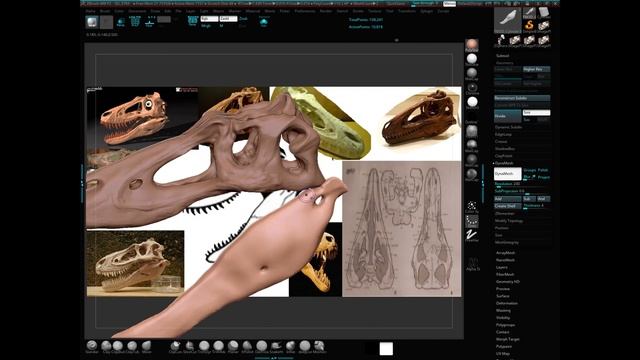Click the black secondary color swatch

coord(372,349)
